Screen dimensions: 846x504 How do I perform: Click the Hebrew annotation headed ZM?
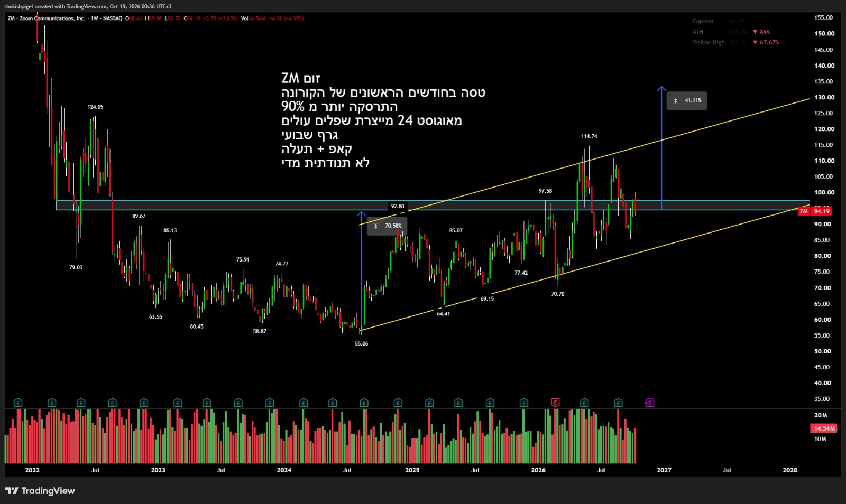click(383, 120)
